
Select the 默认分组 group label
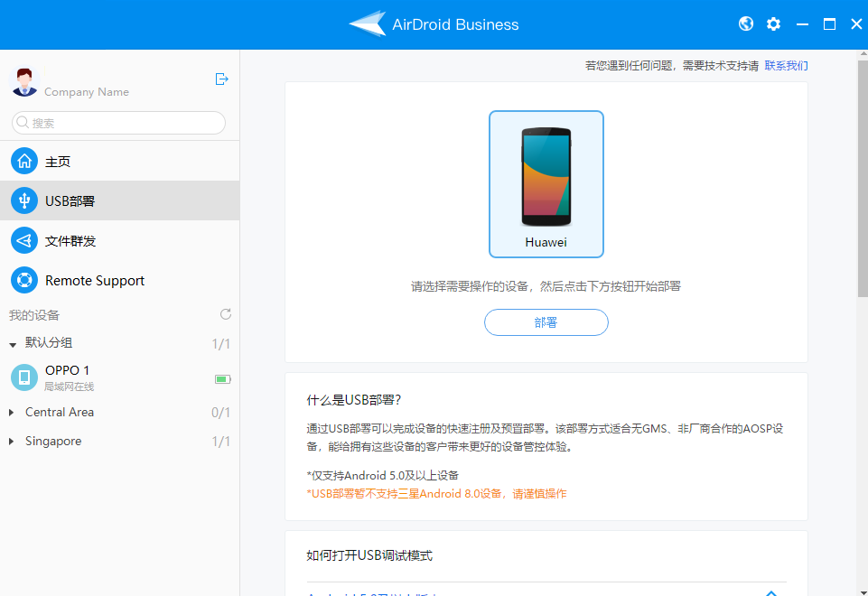[x=49, y=342]
